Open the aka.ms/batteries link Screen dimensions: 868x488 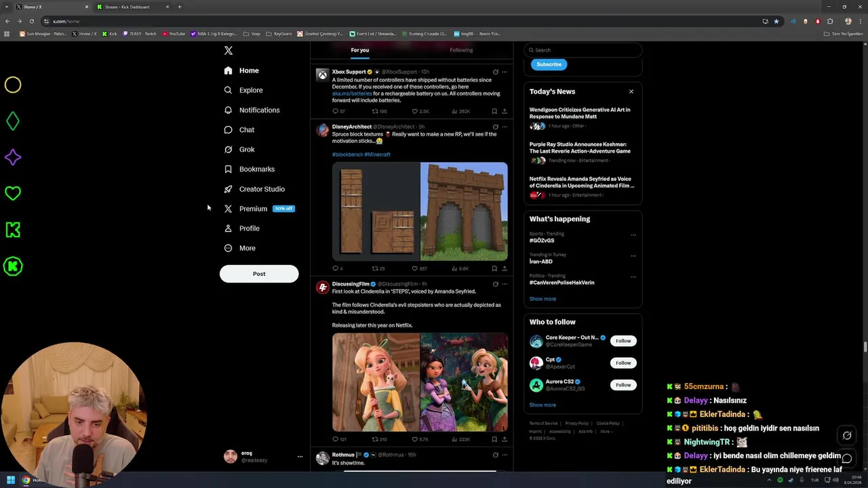[x=352, y=94]
